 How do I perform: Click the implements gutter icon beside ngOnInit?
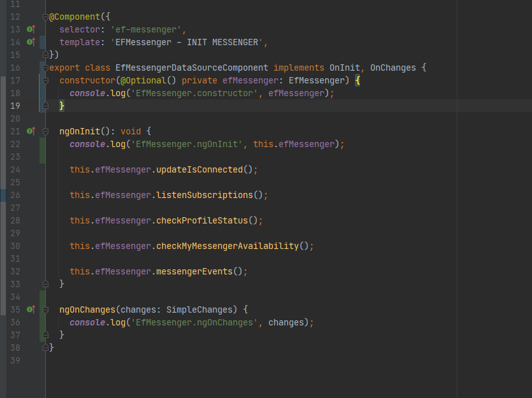point(31,131)
